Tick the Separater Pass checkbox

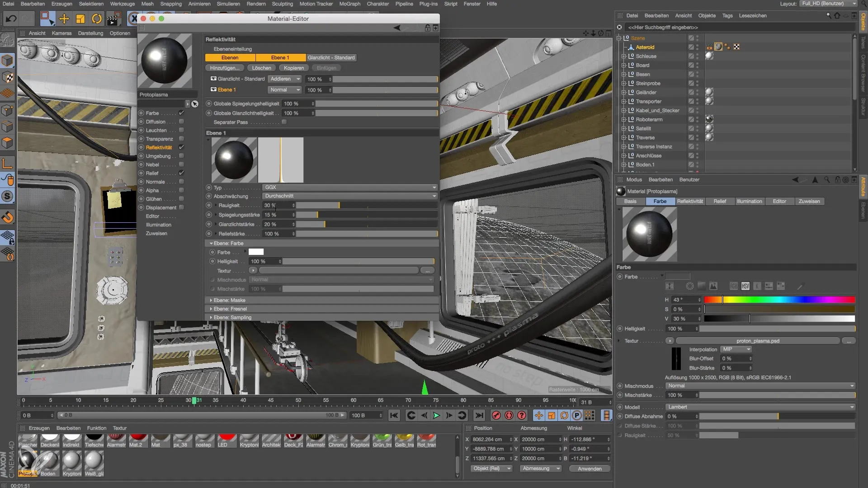(284, 122)
